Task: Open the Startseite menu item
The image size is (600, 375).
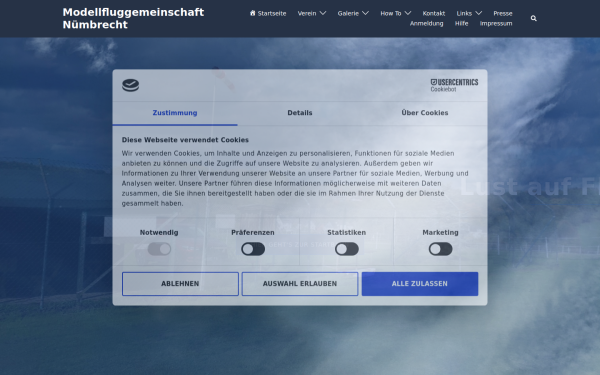Action: 268,13
